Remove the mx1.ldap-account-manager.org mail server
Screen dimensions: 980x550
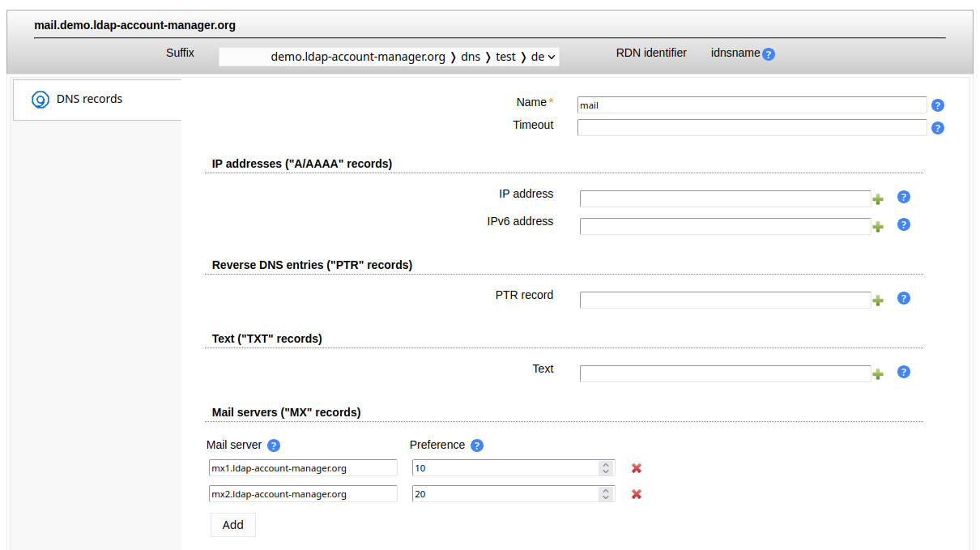pos(637,468)
